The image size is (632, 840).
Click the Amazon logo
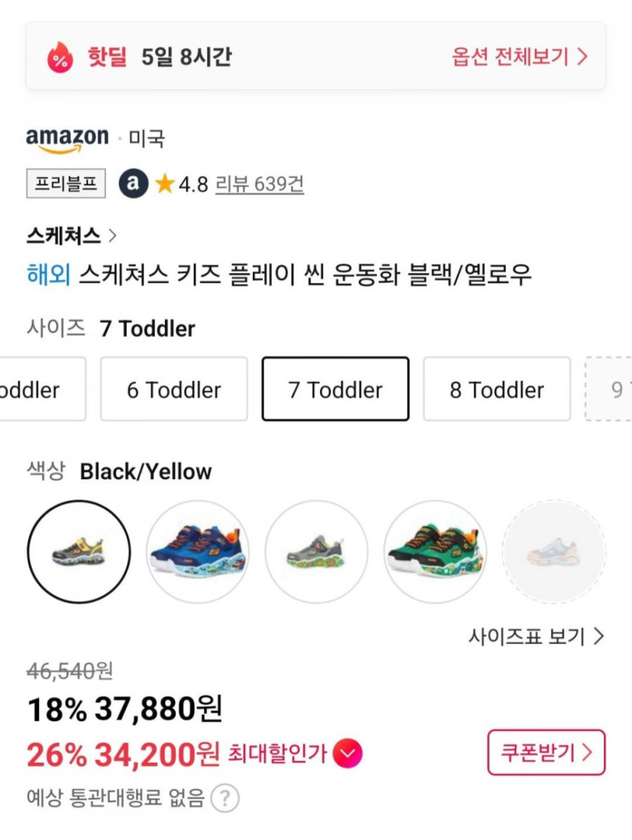67,139
